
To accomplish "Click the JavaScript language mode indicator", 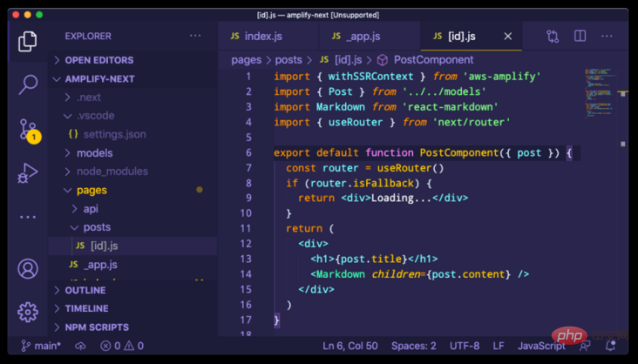I will point(541,346).
